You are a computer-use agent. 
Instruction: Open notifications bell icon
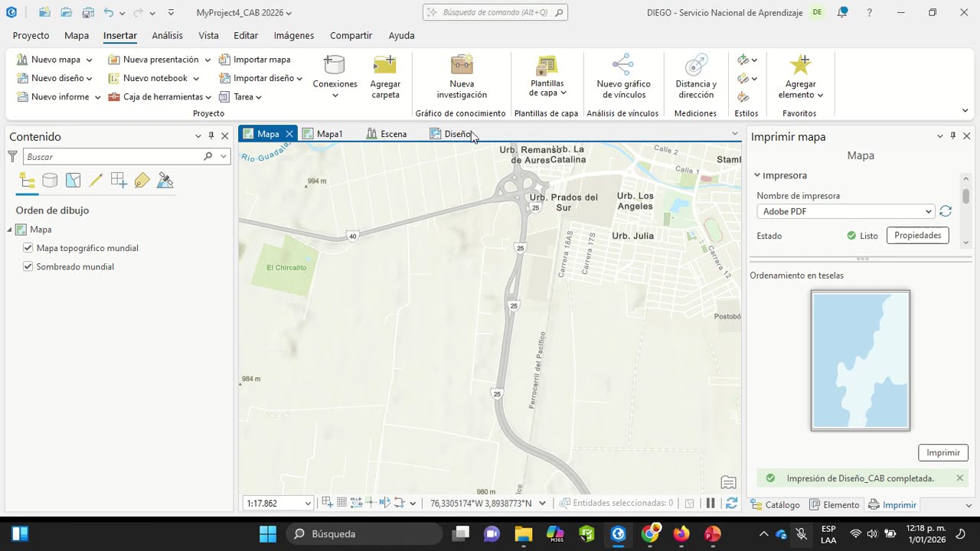(842, 12)
